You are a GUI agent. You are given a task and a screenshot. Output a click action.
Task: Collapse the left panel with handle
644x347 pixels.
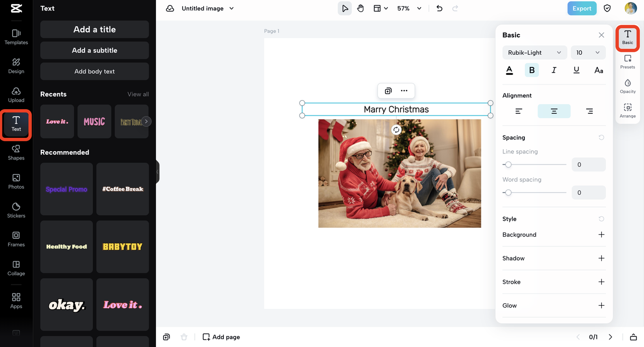pyautogui.click(x=157, y=172)
